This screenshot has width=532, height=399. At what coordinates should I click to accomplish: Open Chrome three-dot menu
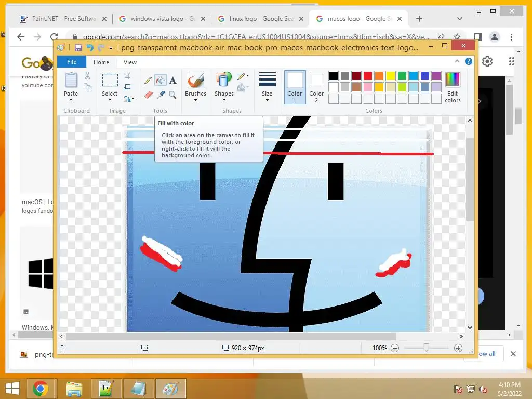pyautogui.click(x=511, y=37)
